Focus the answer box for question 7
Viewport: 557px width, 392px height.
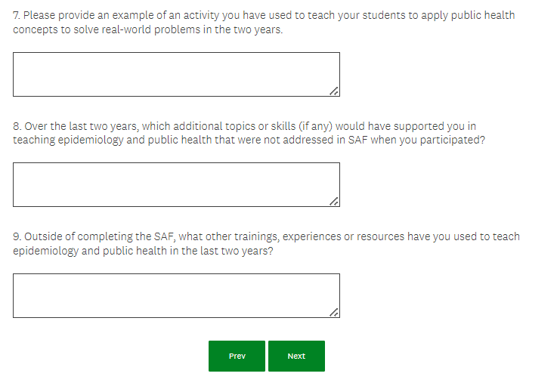pyautogui.click(x=176, y=74)
